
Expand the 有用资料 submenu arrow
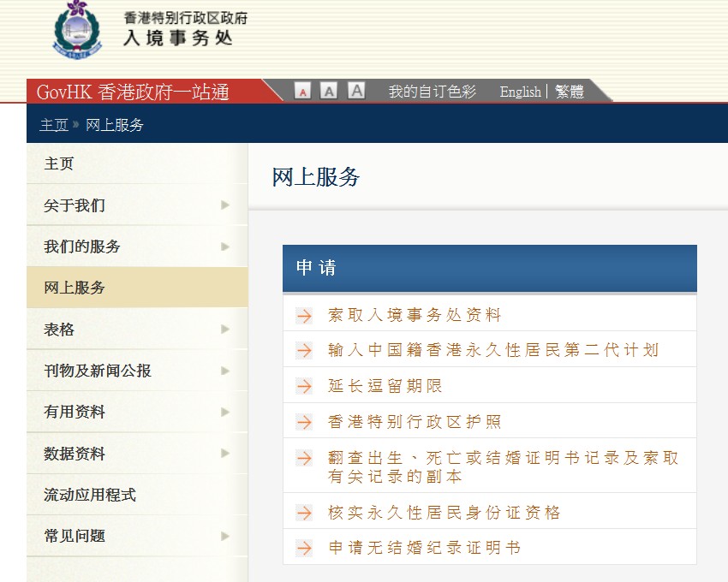[x=225, y=412]
